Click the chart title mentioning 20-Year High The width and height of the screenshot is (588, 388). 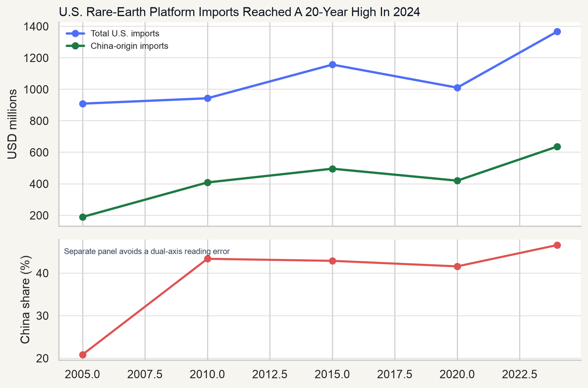point(239,12)
